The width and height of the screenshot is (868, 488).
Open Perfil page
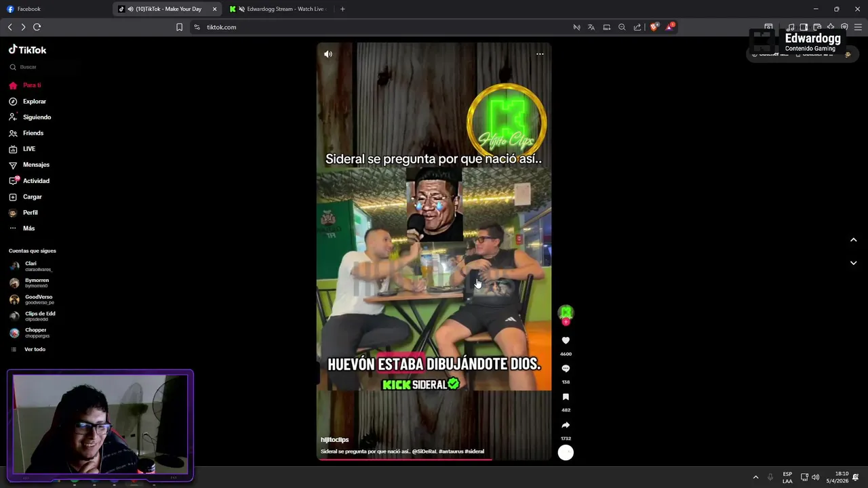(x=23, y=213)
